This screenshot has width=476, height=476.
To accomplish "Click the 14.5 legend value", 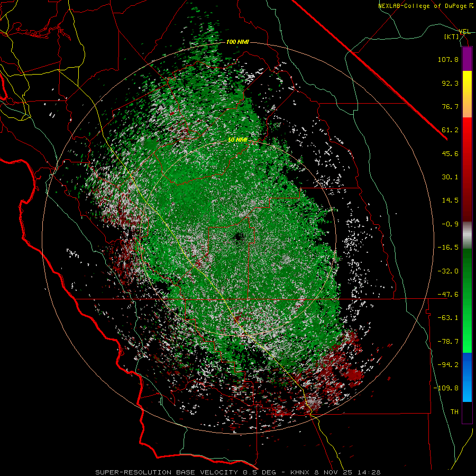I will point(450,200).
